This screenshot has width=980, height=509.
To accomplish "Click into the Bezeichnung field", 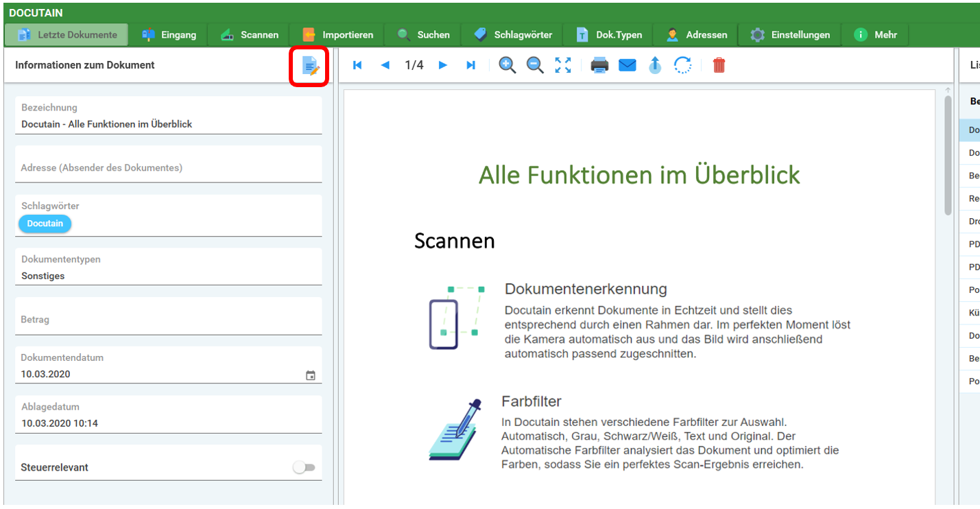I will pos(169,116).
